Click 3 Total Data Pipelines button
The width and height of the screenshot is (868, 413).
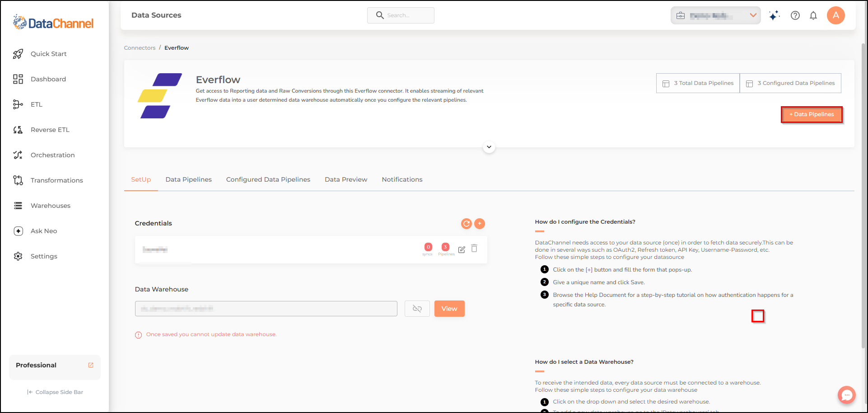(698, 83)
